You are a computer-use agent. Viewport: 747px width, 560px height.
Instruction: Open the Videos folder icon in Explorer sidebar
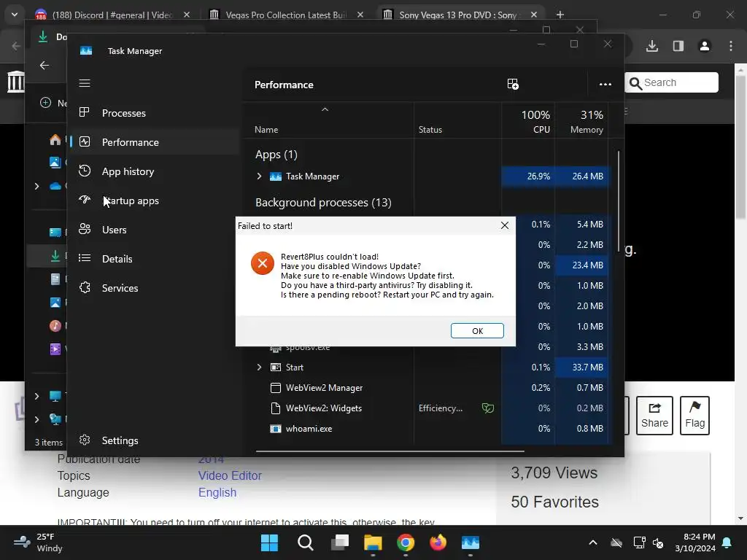click(x=55, y=349)
